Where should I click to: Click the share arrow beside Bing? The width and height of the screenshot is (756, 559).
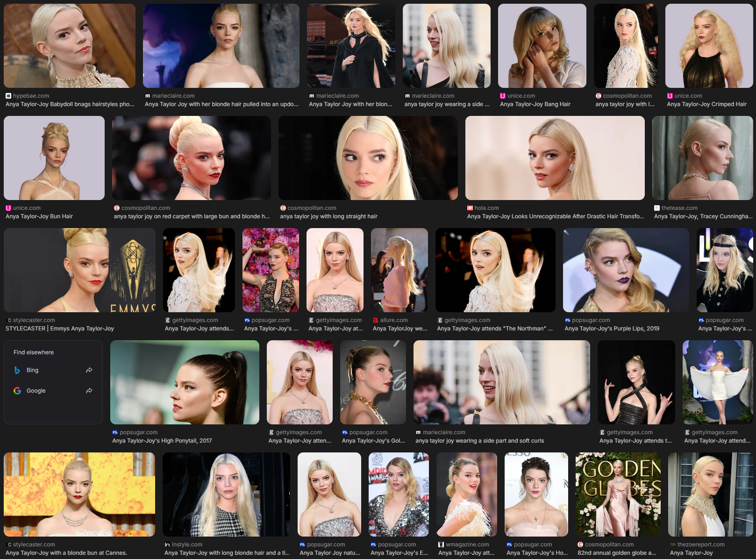(89, 370)
